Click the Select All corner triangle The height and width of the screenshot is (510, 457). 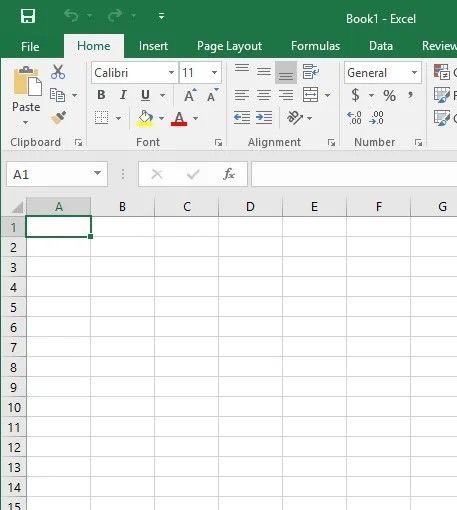pyautogui.click(x=16, y=207)
